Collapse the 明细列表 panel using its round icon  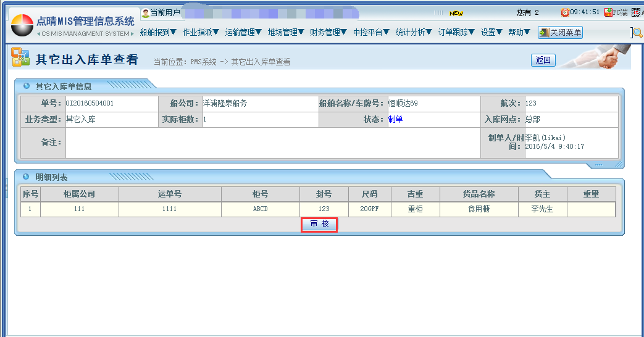(27, 177)
